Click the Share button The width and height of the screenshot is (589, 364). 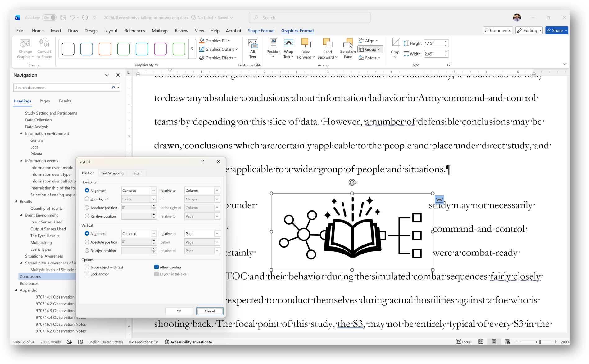pos(556,30)
